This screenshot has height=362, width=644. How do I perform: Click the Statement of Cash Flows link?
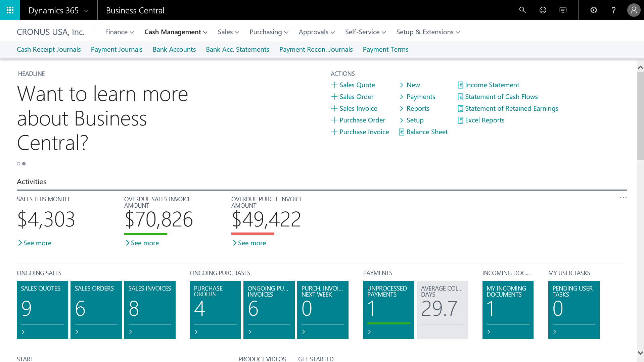click(x=501, y=97)
